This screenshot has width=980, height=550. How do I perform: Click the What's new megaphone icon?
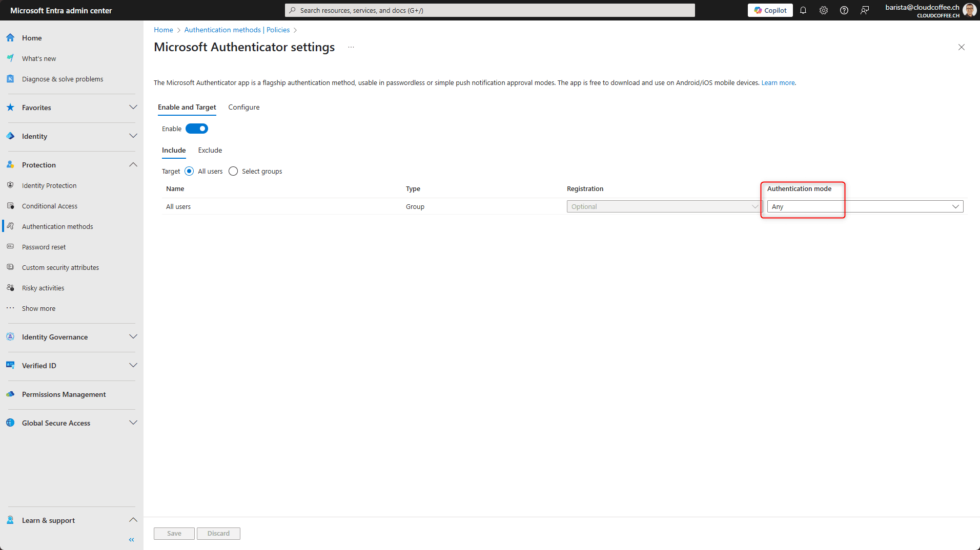point(10,58)
